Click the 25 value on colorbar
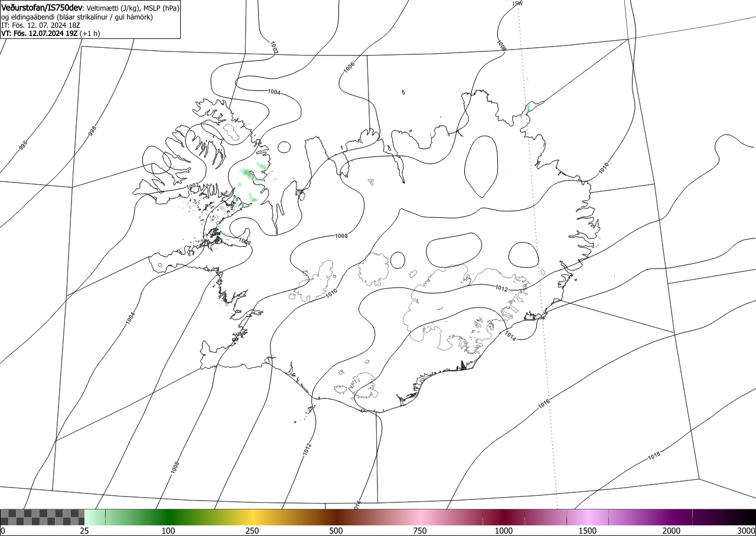 pyautogui.click(x=84, y=531)
